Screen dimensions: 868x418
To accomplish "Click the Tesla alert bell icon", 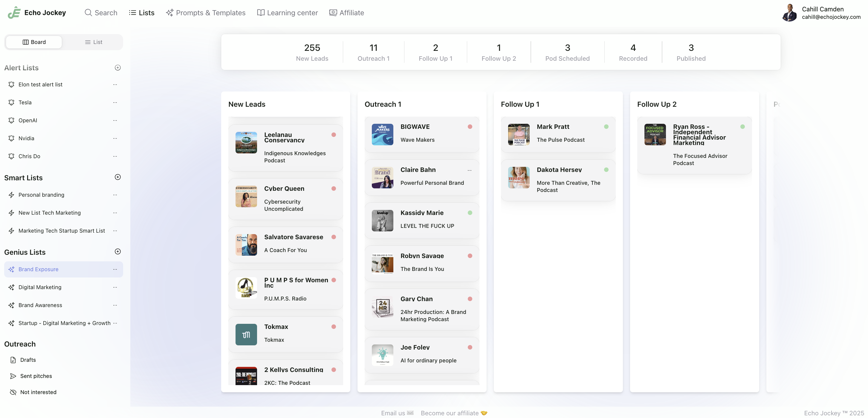I will (x=11, y=103).
